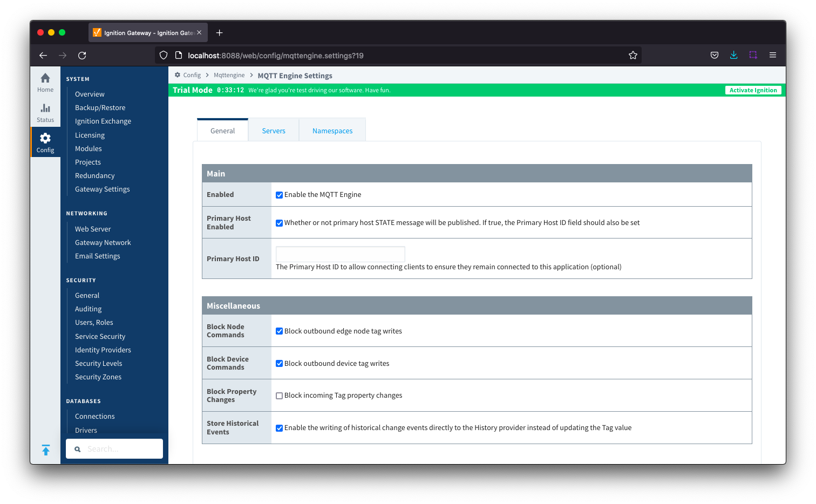This screenshot has height=504, width=816.
Task: Bookmark page with star icon
Action: (633, 55)
